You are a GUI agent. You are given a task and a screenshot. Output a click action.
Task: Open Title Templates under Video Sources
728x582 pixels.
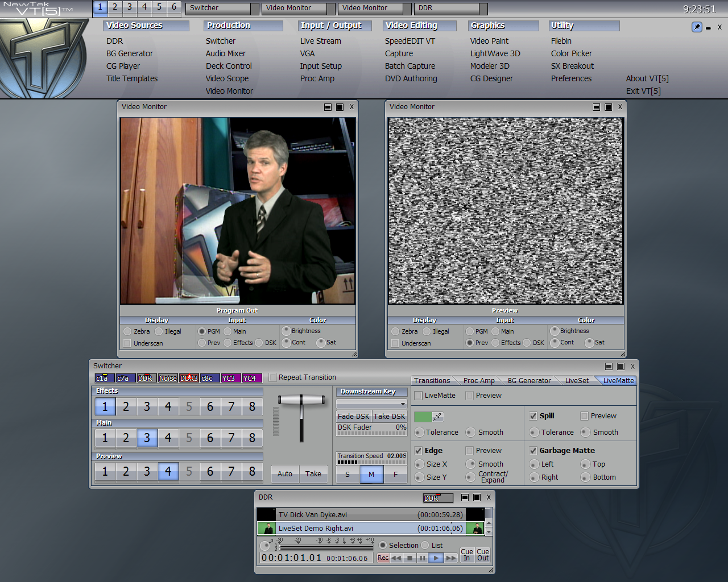[132, 78]
